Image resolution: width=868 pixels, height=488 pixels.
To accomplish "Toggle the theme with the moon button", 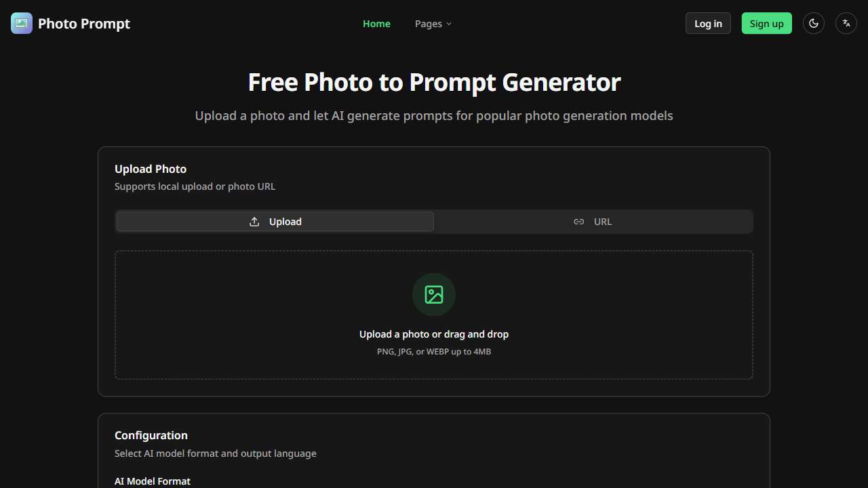I will (x=813, y=23).
